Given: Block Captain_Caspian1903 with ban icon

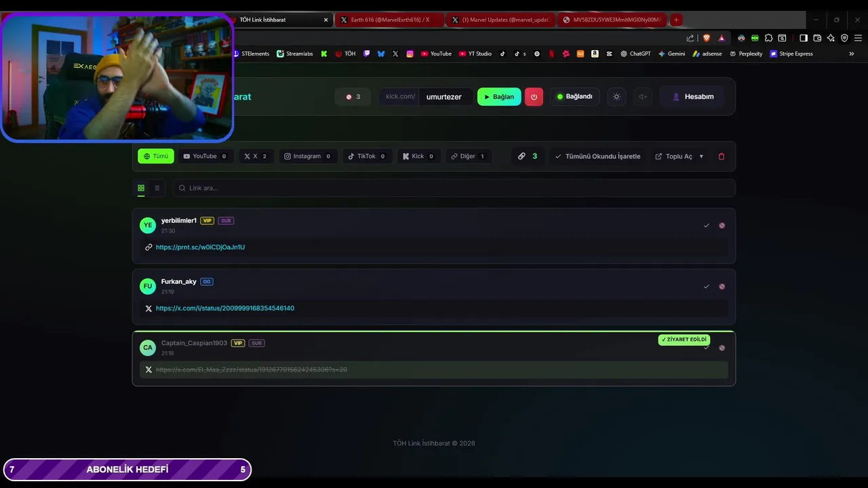Looking at the screenshot, I should (x=722, y=348).
